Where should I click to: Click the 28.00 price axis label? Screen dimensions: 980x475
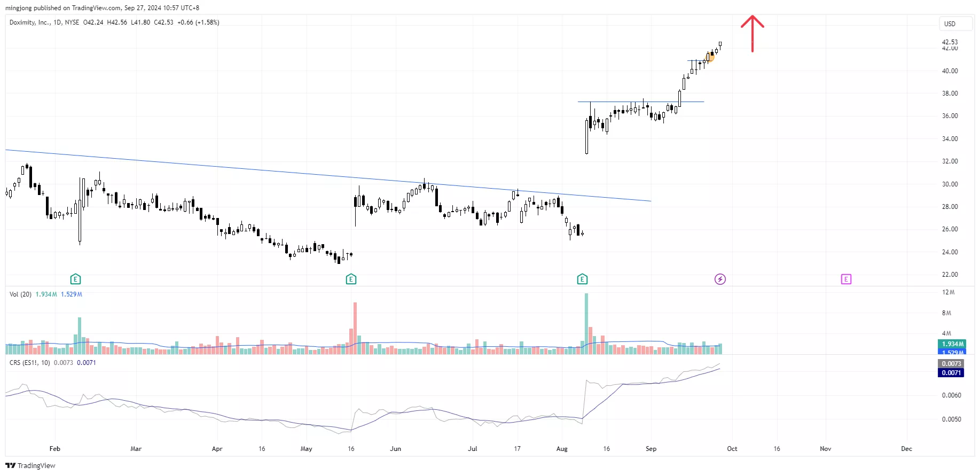pyautogui.click(x=950, y=207)
